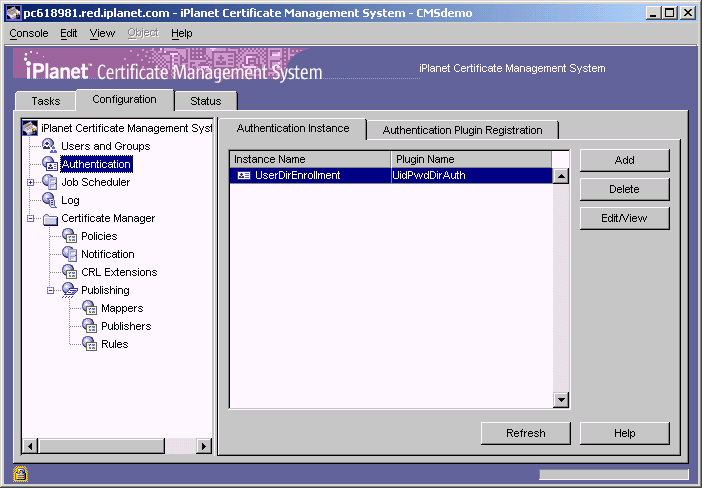Screen dimensions: 702x488
Task: Click the Mappers node icon
Action: coord(90,308)
